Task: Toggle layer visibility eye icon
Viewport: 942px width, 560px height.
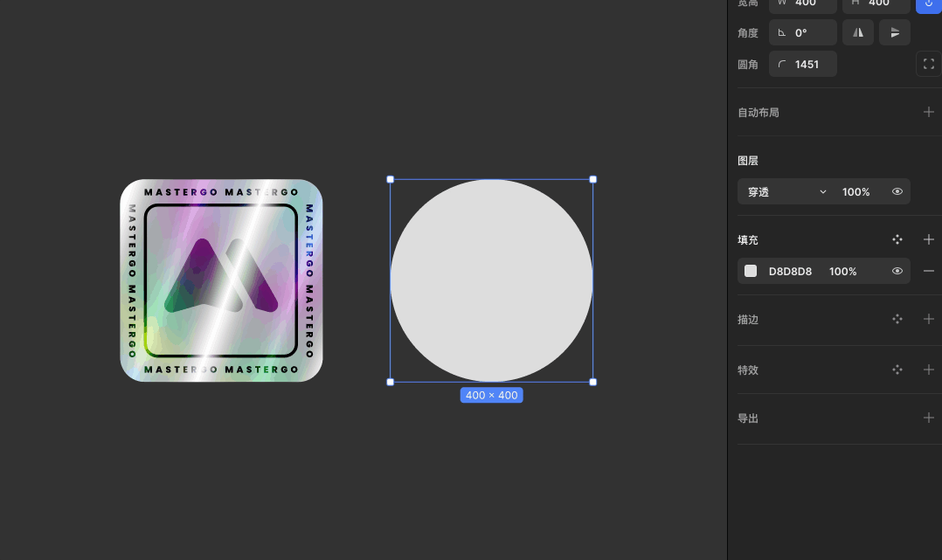Action: pos(897,191)
